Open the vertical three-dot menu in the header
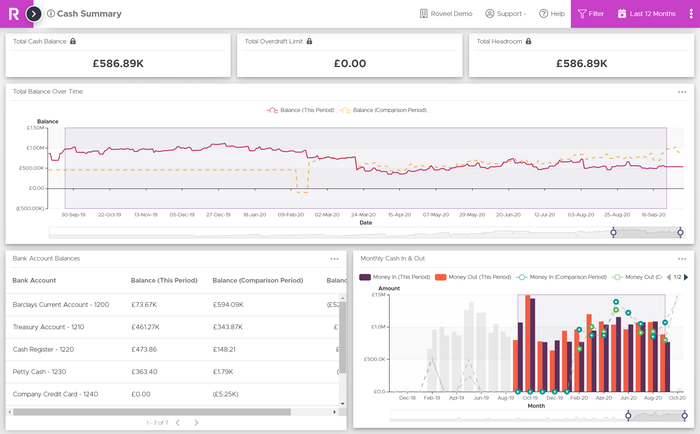Viewport: 700px width, 434px height. click(x=690, y=14)
